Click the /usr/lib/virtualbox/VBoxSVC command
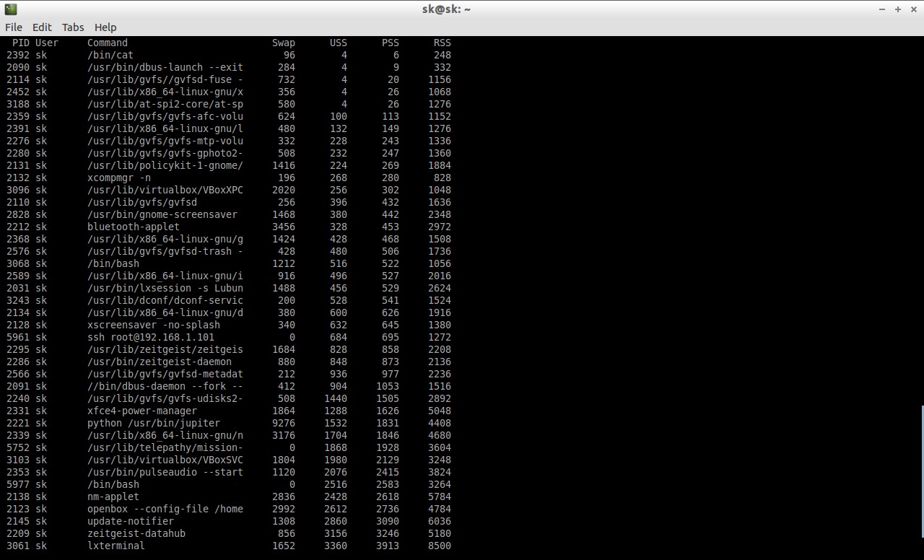 pos(165,460)
